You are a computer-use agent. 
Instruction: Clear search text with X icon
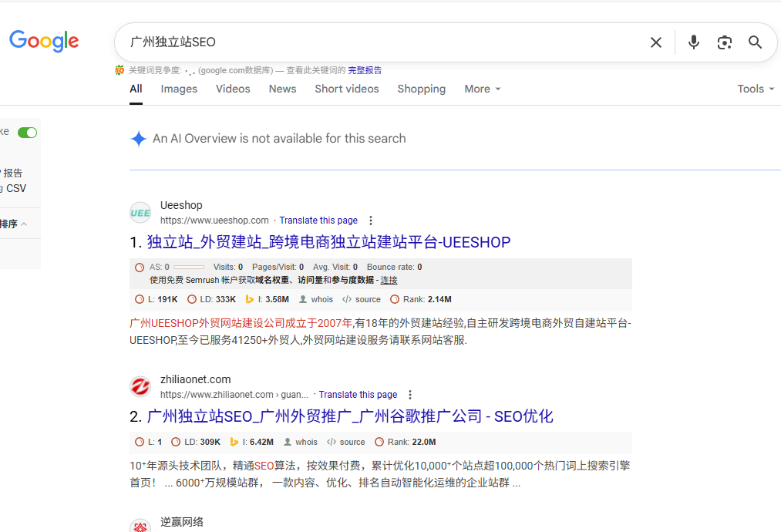pyautogui.click(x=656, y=42)
